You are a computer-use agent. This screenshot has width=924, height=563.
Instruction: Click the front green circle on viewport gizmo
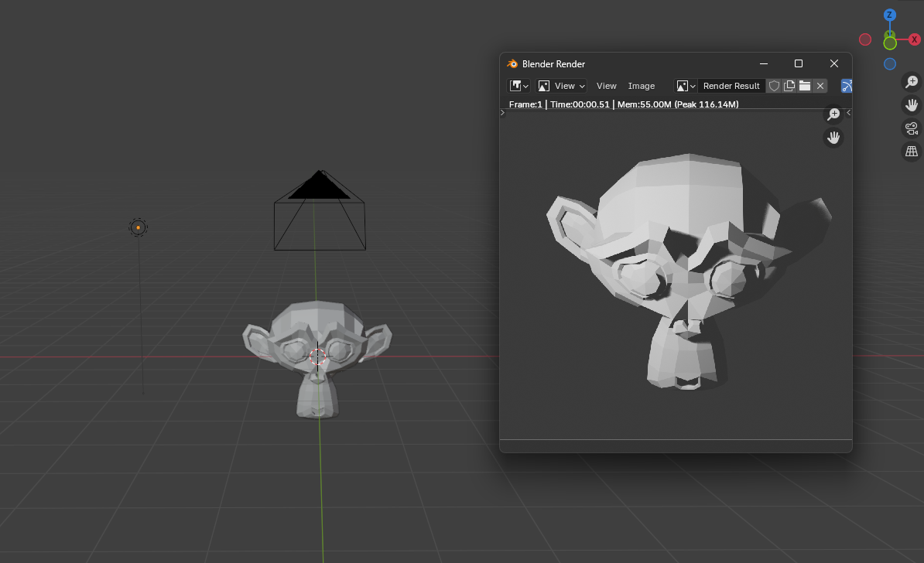coord(890,43)
